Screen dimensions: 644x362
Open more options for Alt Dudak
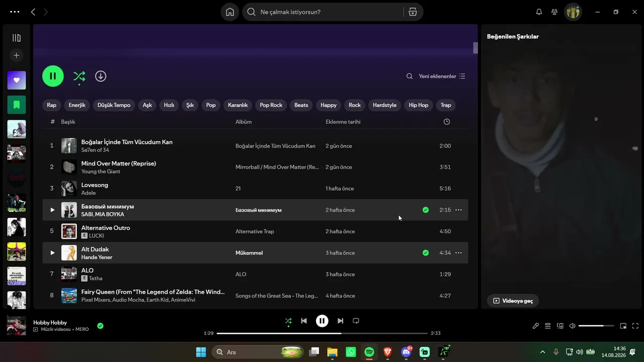(x=458, y=253)
